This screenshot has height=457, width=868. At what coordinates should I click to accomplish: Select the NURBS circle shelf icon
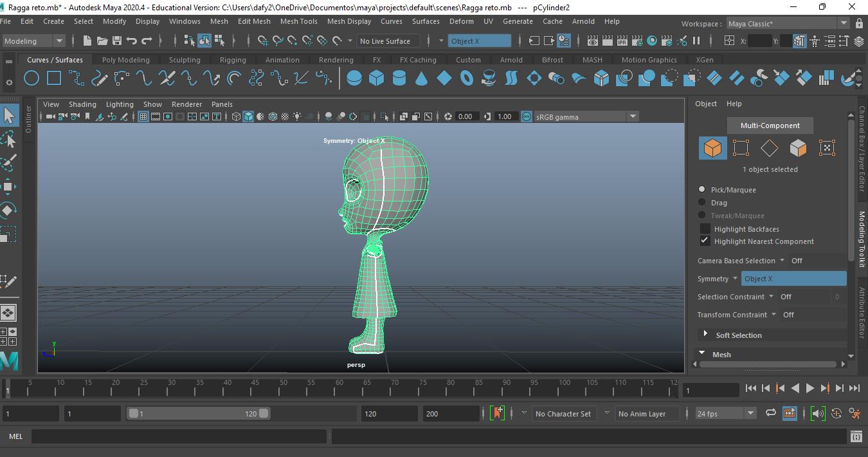tap(31, 79)
